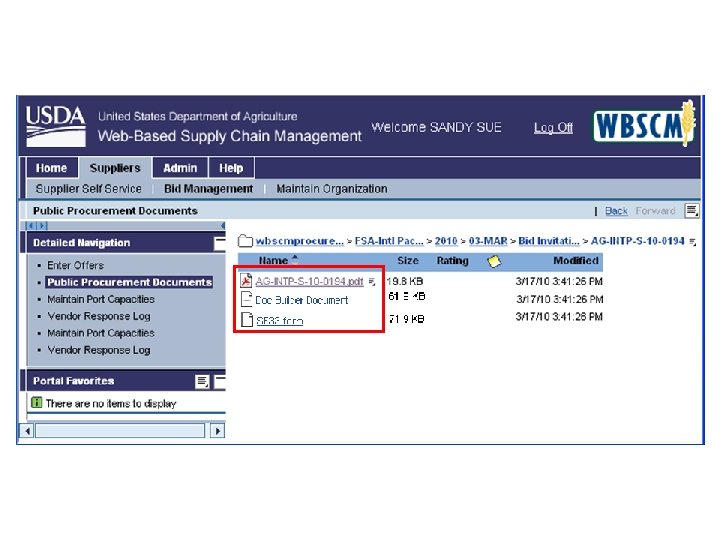
Task: Select Public Procurement Documents in navigation
Action: point(129,282)
